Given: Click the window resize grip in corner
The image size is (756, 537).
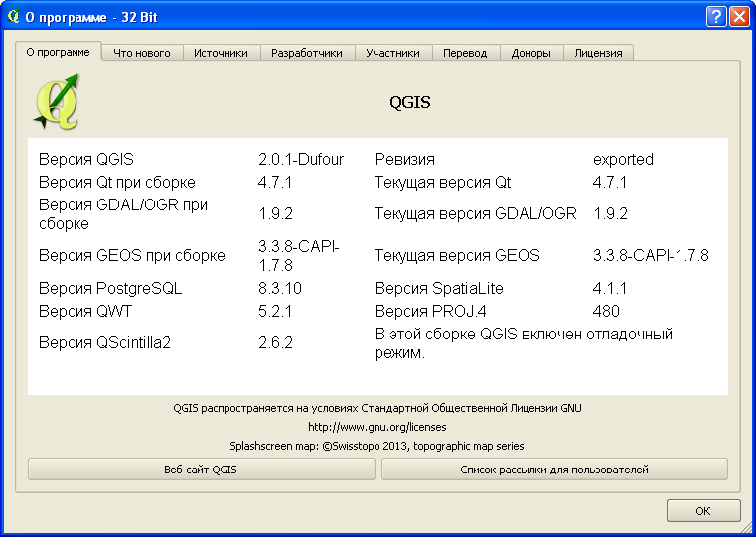Looking at the screenshot, I should pos(747,528).
